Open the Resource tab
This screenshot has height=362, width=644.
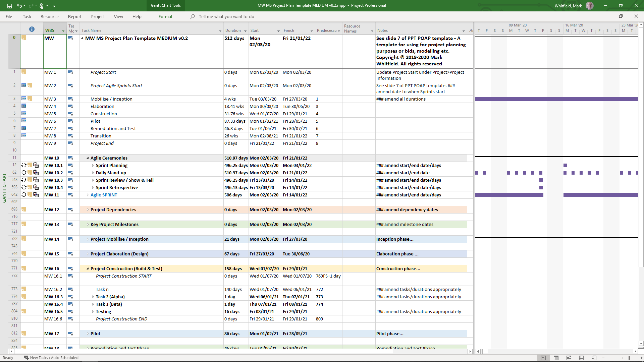click(49, 16)
